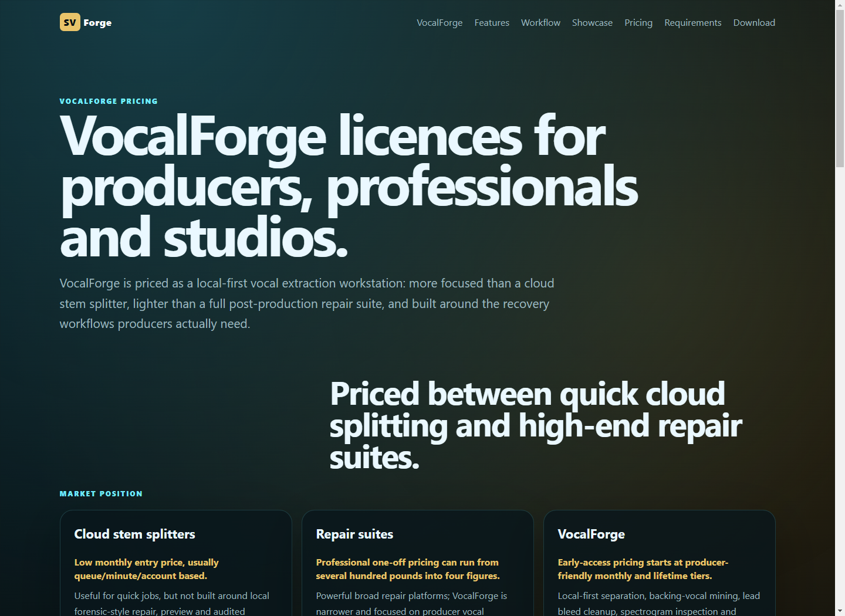This screenshot has width=845, height=616.
Task: Click the scrollbar up arrow
Action: (840, 5)
